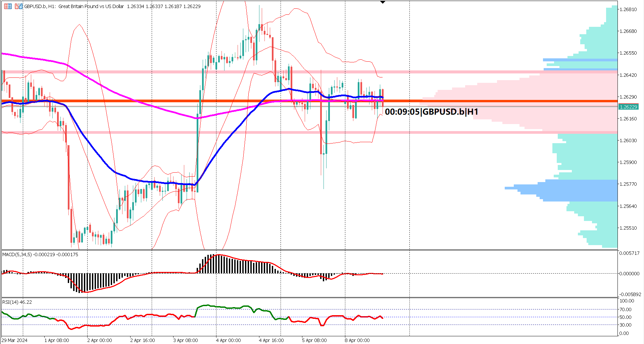The width and height of the screenshot is (644, 344).
Task: Select the RSI(14) 46.22 indicator label
Action: (x=16, y=302)
